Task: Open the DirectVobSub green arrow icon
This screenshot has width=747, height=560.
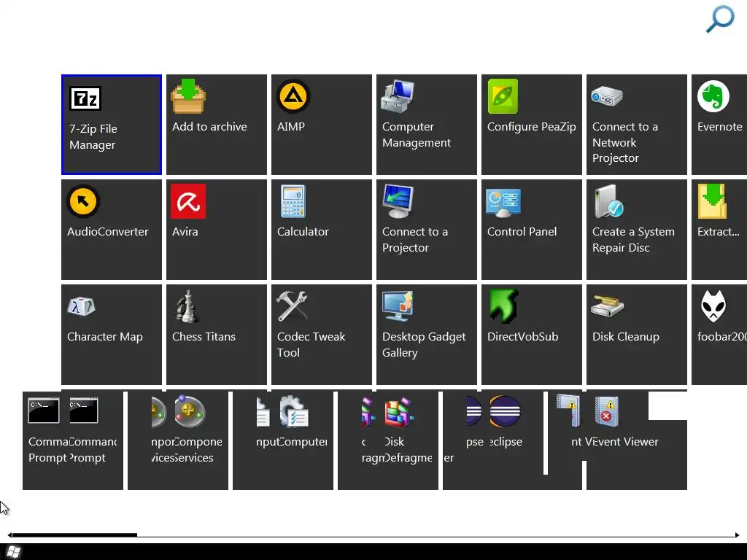Action: (503, 306)
